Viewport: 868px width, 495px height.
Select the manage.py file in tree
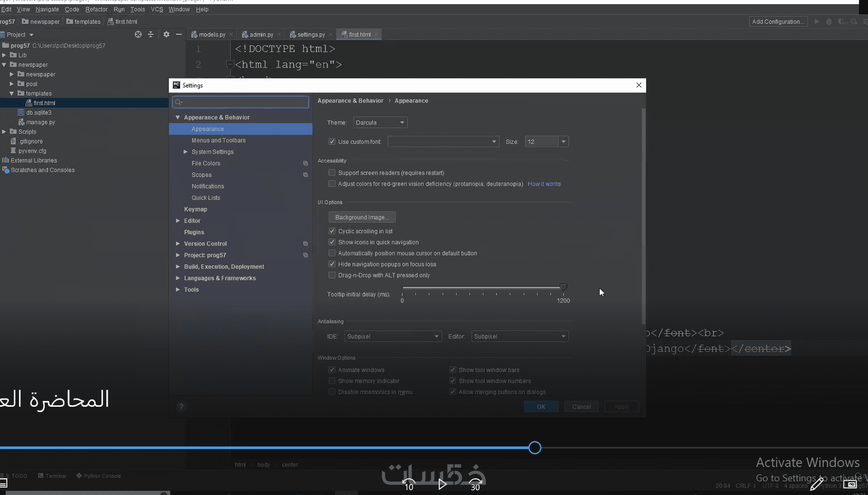[x=40, y=122]
